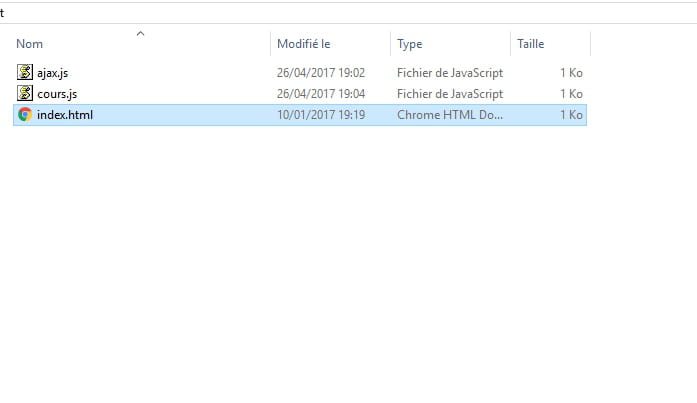Click the Chrome HTML Do... type cell
This screenshot has width=697, height=403.
450,115
